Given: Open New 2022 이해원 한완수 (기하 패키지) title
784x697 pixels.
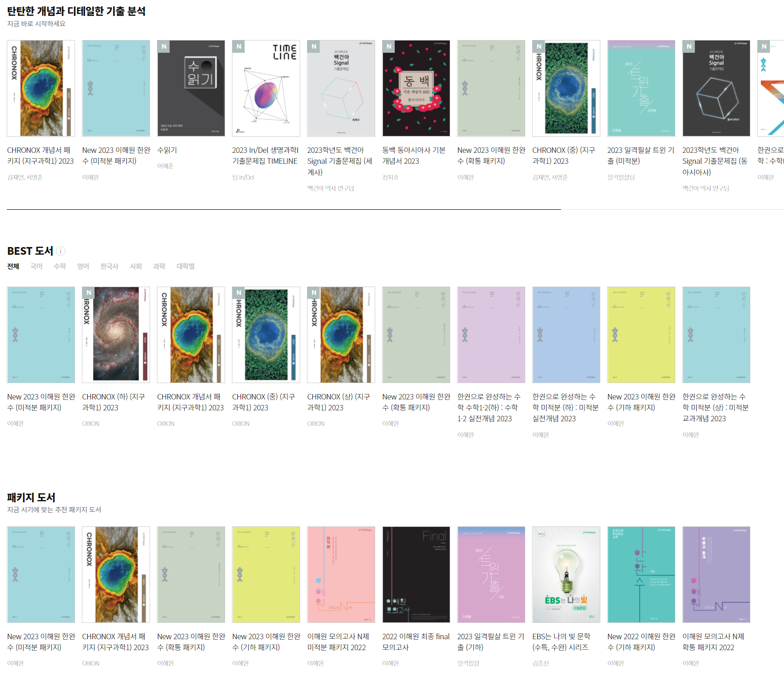Looking at the screenshot, I should (x=641, y=642).
